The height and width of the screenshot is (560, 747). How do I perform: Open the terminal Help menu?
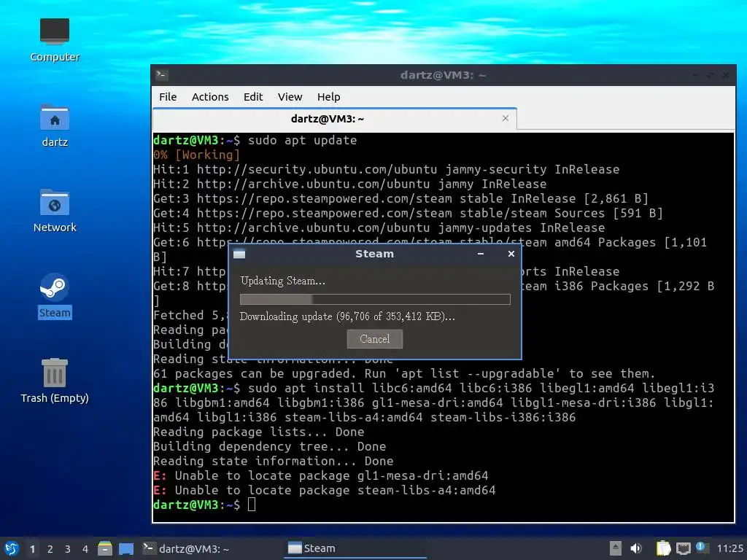pos(329,97)
